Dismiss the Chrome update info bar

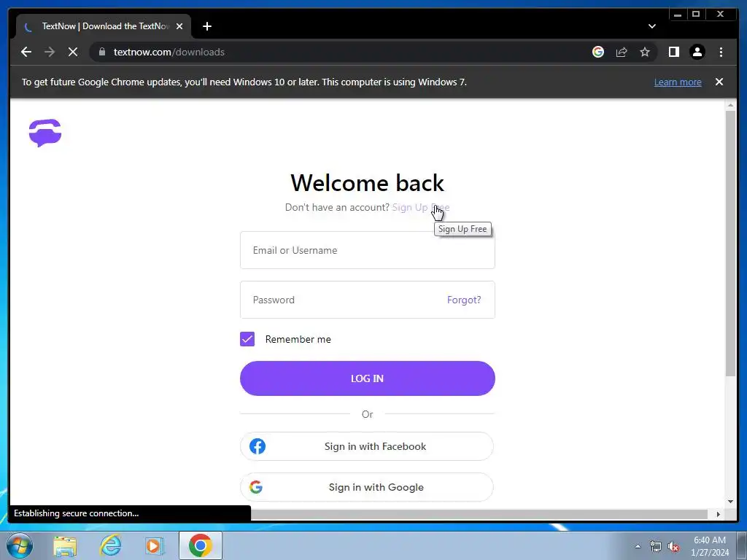tap(719, 82)
